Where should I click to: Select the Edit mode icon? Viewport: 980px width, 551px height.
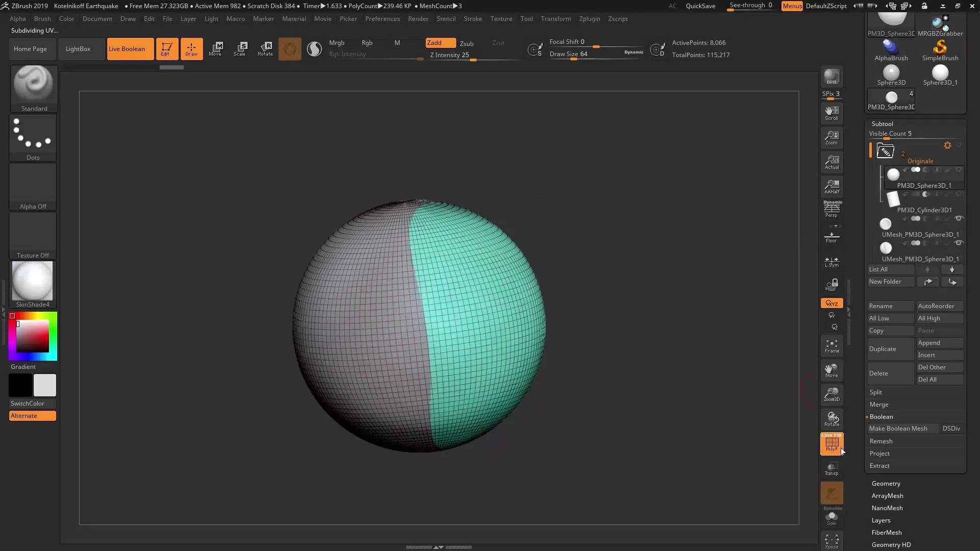pos(167,49)
